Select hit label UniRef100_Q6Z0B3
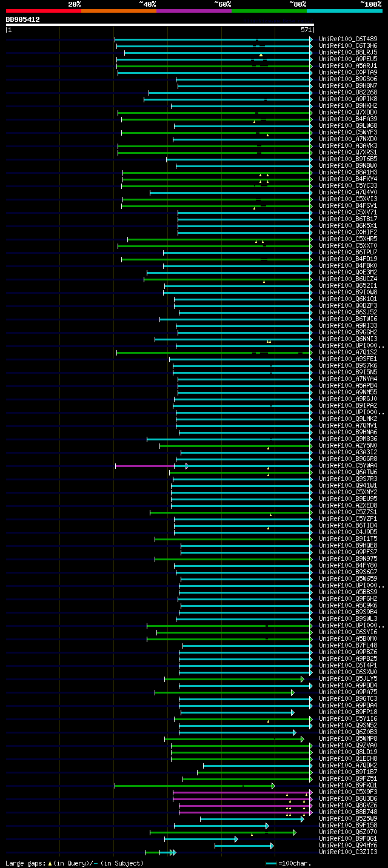This screenshot has height=868, width=388. click(348, 732)
